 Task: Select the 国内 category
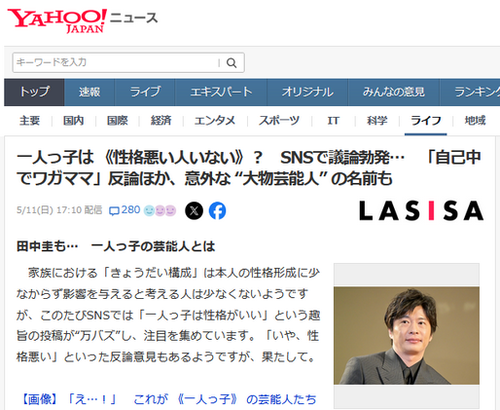pos(73,120)
